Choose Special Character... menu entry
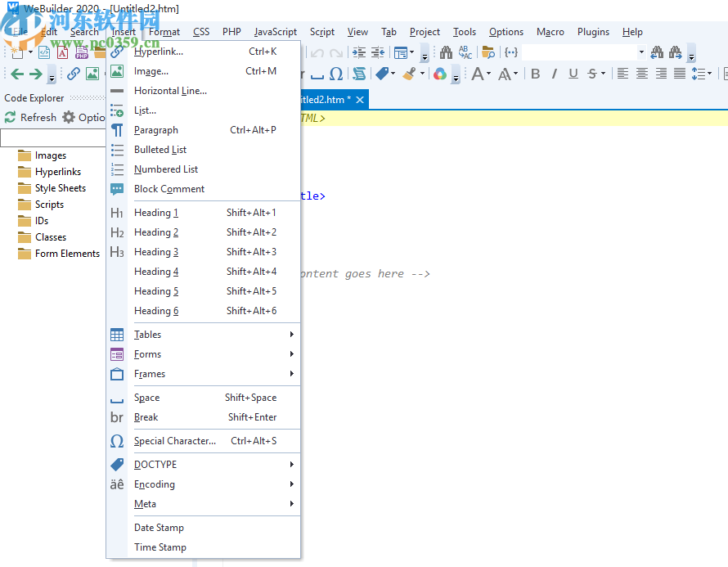728x567 pixels. 204,441
